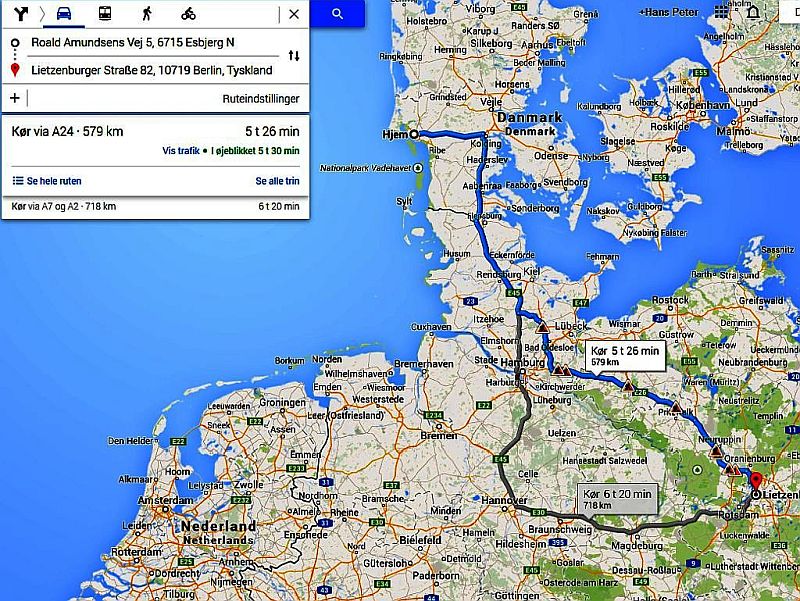This screenshot has height=601, width=800.
Task: Click the Kør 6 t 20 min map label
Action: [x=617, y=498]
